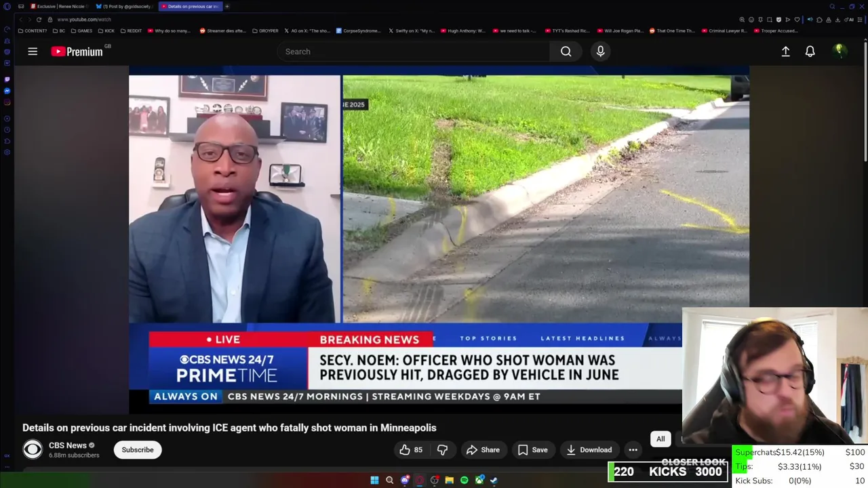Open the CBS News channel avatar
868x488 pixels.
(x=33, y=449)
